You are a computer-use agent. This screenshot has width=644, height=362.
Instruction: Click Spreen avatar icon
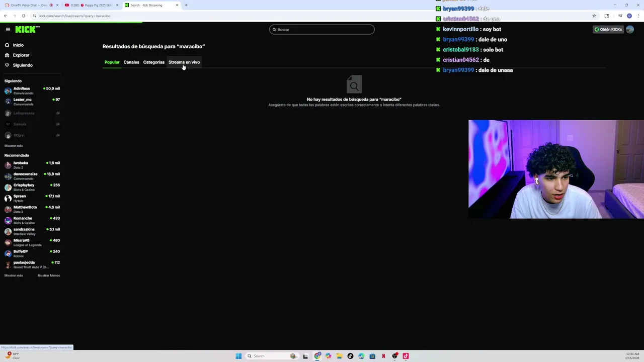coord(8,198)
